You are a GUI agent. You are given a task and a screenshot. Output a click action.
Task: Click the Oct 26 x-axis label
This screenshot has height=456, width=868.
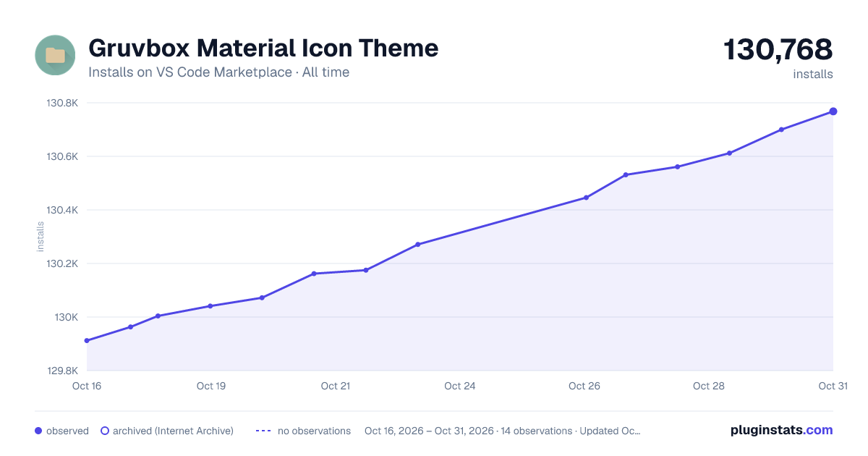point(584,386)
